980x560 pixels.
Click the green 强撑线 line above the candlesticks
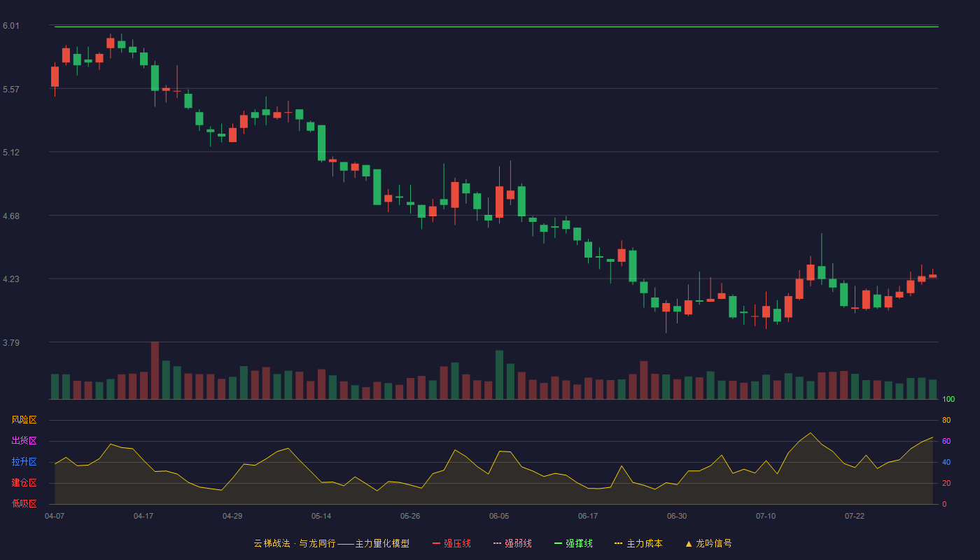[496, 27]
